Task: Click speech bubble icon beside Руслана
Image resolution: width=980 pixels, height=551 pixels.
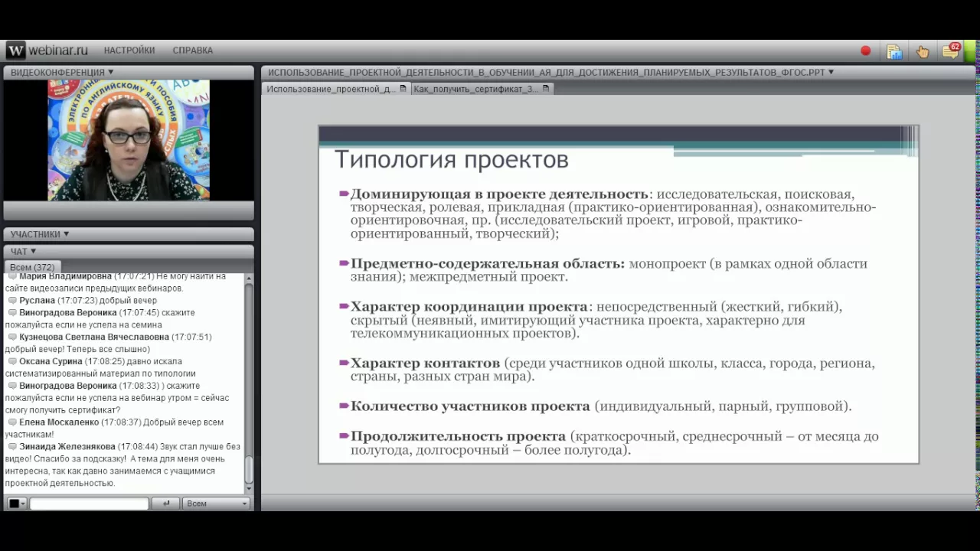Action: [12, 301]
